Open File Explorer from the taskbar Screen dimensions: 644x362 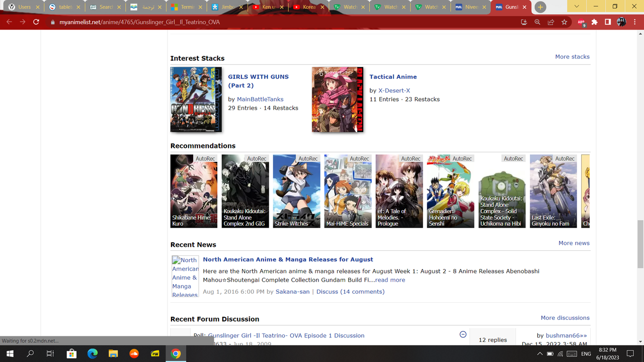tap(113, 354)
